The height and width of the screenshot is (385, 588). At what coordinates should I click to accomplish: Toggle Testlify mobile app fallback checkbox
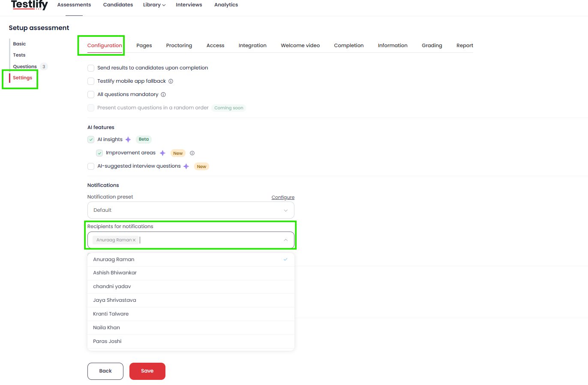tap(91, 81)
